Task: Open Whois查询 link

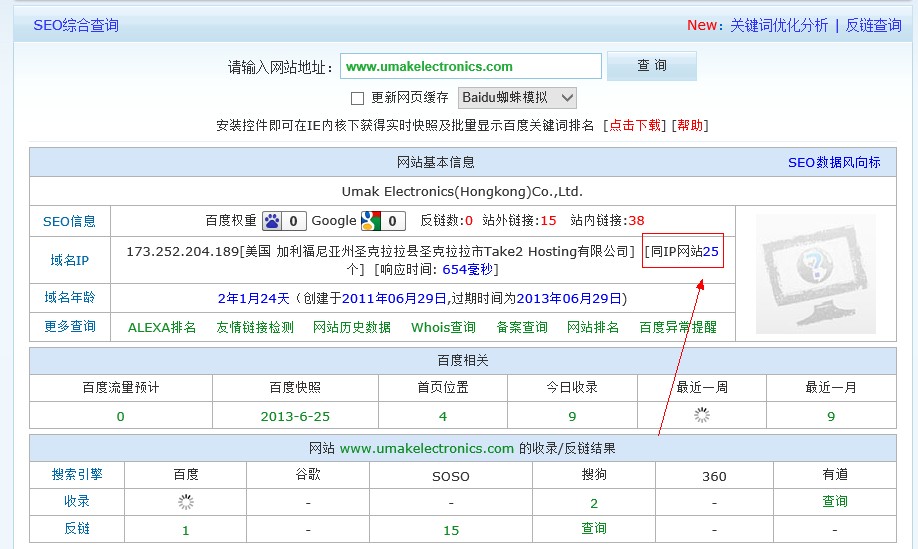Action: [x=443, y=327]
